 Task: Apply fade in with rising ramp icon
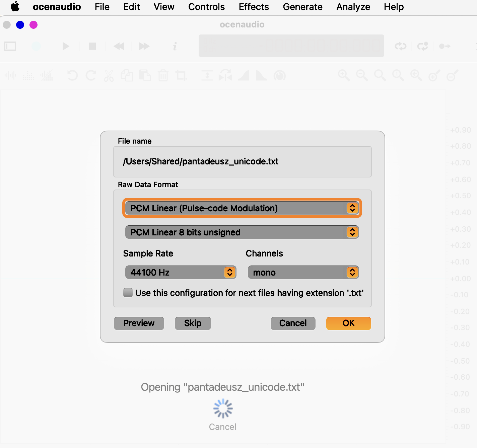click(244, 76)
